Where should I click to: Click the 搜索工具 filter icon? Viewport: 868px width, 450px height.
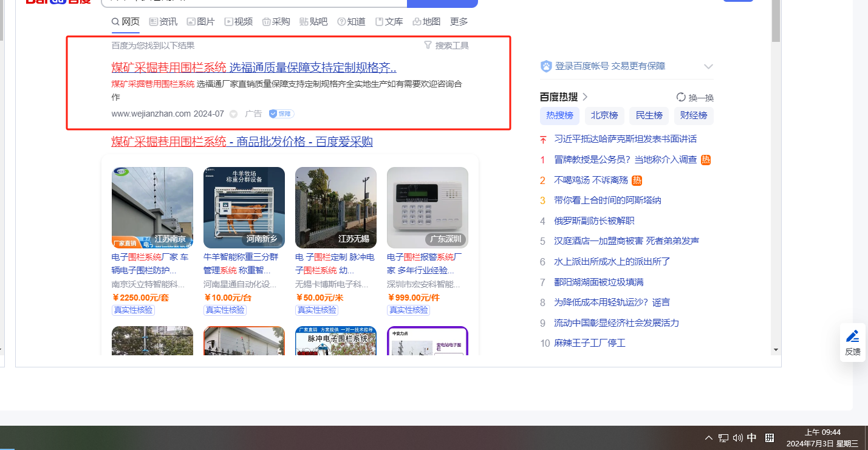[x=428, y=46]
